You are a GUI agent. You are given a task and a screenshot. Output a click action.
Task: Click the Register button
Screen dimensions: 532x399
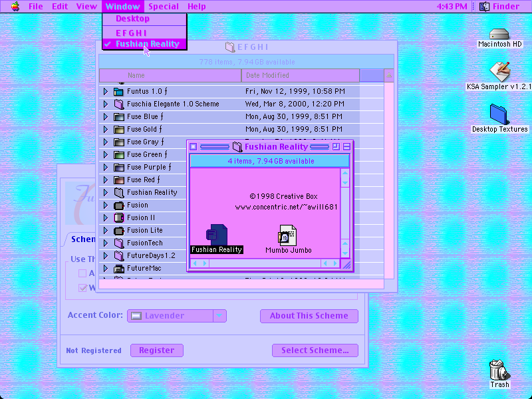pyautogui.click(x=157, y=350)
